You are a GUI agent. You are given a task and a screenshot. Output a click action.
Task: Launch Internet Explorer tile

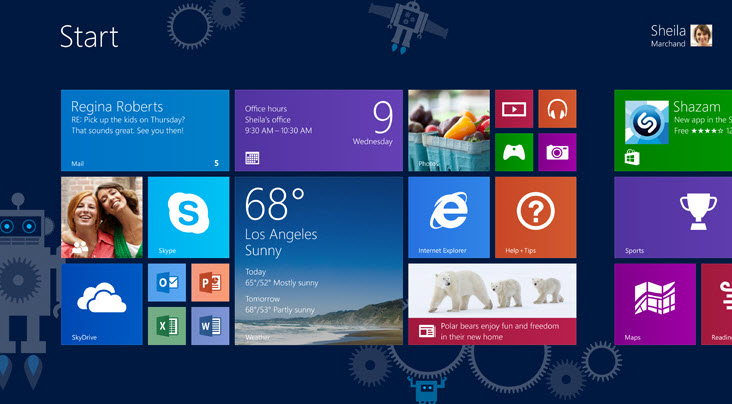[x=448, y=218]
